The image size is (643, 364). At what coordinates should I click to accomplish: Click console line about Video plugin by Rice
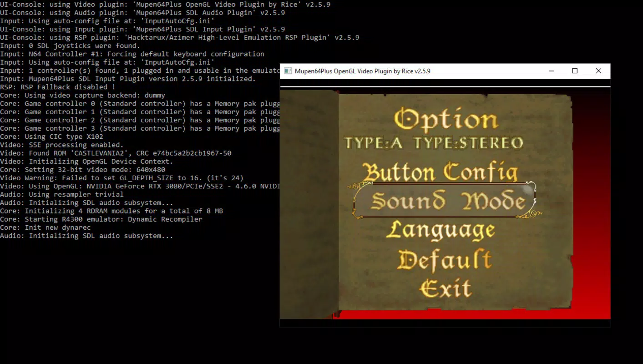click(x=165, y=4)
